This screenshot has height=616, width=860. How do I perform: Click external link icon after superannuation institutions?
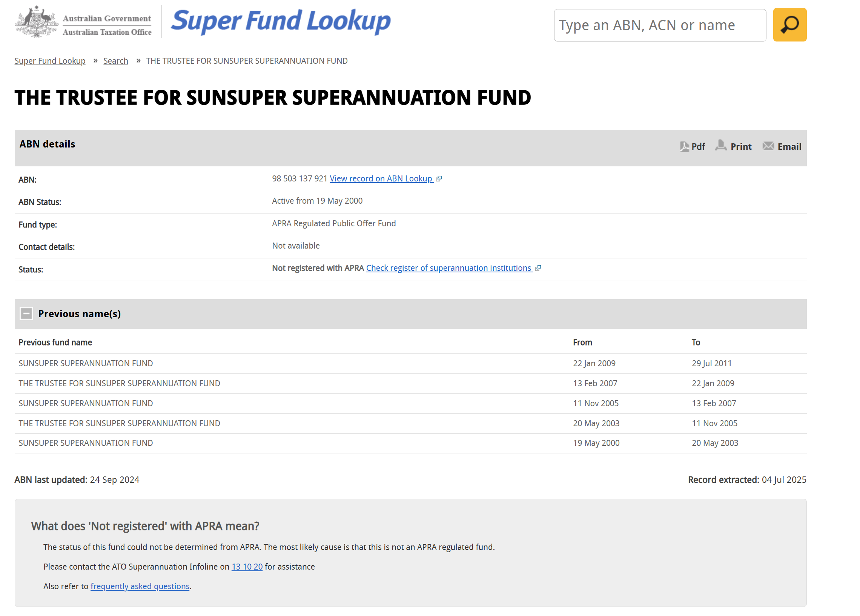coord(538,268)
